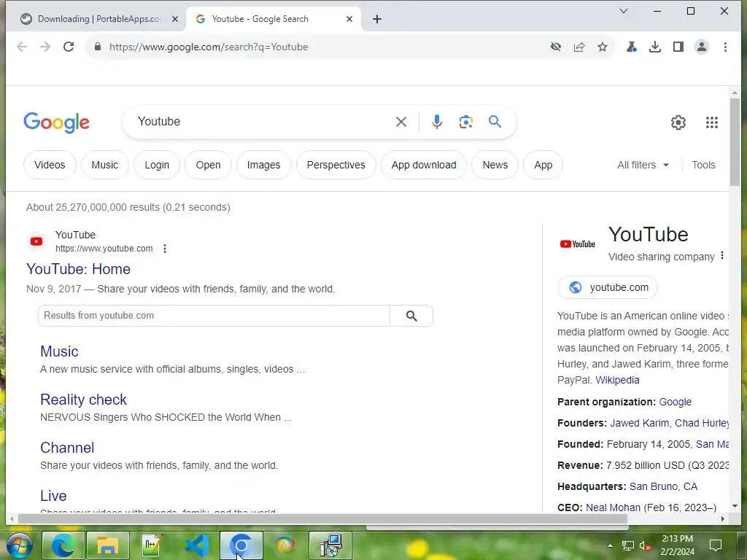Image resolution: width=747 pixels, height=560 pixels.
Task: Expand the All filters dropdown
Action: coord(643,165)
